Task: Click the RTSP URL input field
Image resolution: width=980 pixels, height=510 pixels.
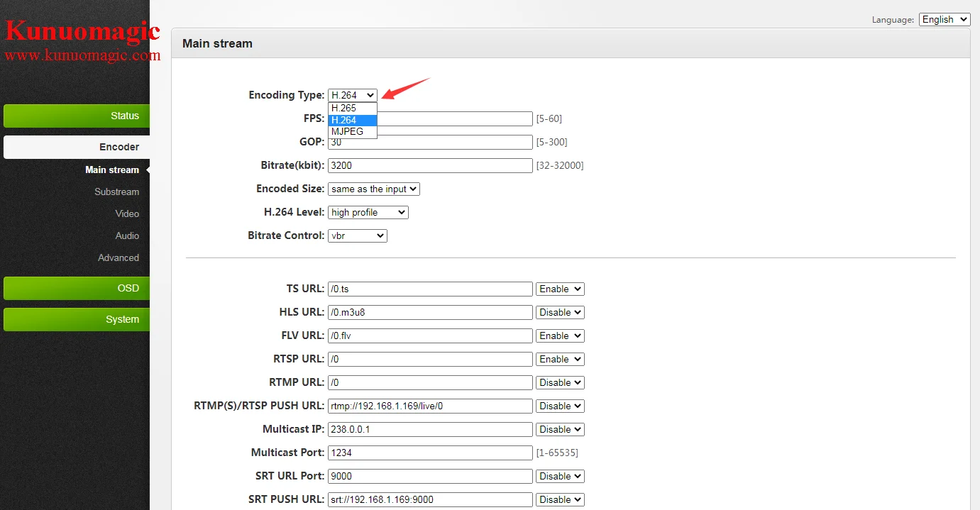Action: tap(430, 359)
